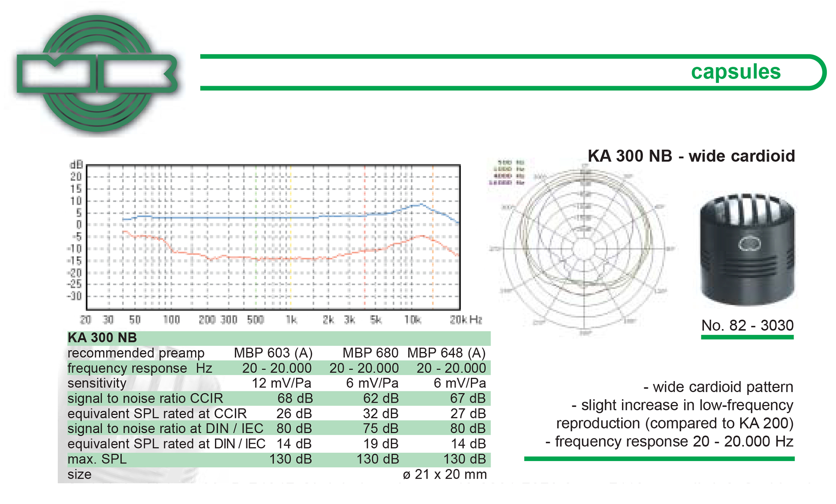The height and width of the screenshot is (504, 836).
Task: Click the frequency response graph
Action: click(x=273, y=237)
